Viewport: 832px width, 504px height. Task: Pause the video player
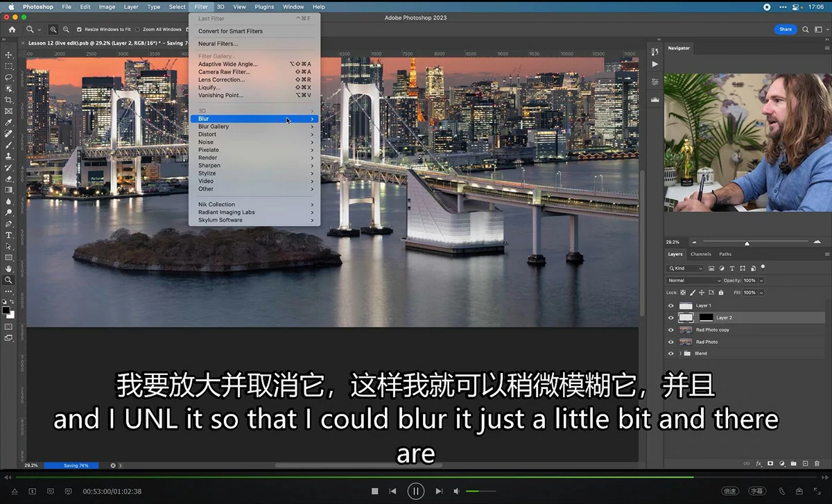(415, 492)
